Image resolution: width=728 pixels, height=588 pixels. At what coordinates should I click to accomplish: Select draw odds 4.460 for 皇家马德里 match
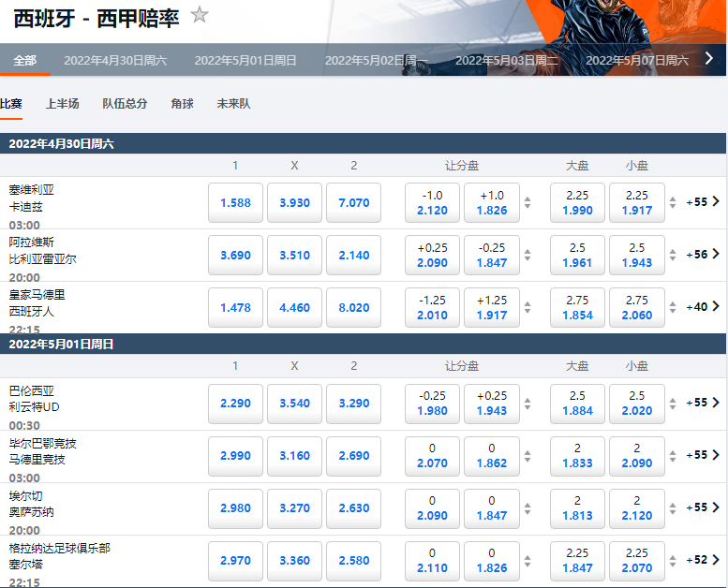tap(294, 307)
